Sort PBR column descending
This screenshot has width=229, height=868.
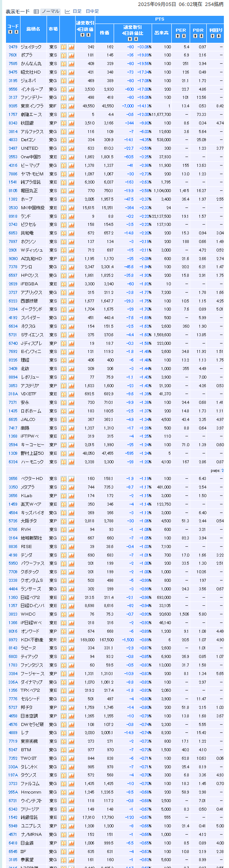(x=201, y=36)
